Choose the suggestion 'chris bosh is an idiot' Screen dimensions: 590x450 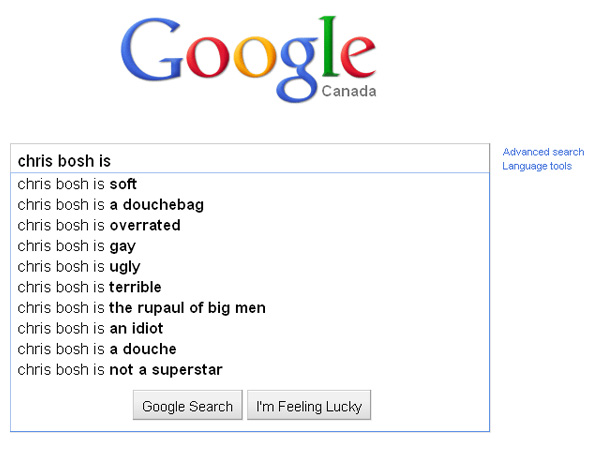pos(250,328)
